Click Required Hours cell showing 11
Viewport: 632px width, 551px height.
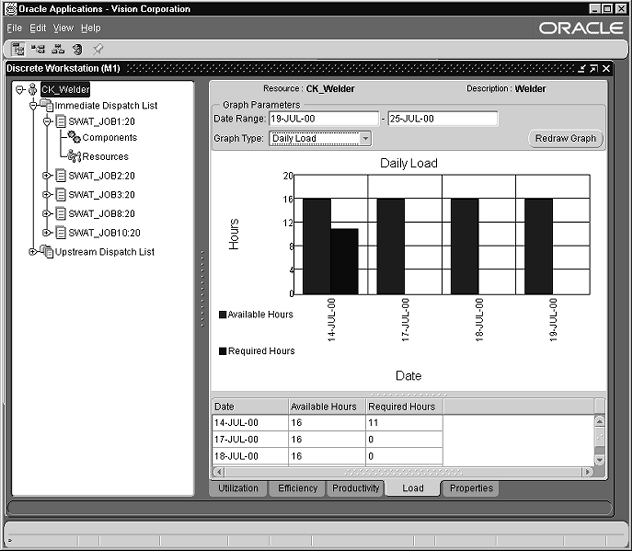pyautogui.click(x=404, y=423)
